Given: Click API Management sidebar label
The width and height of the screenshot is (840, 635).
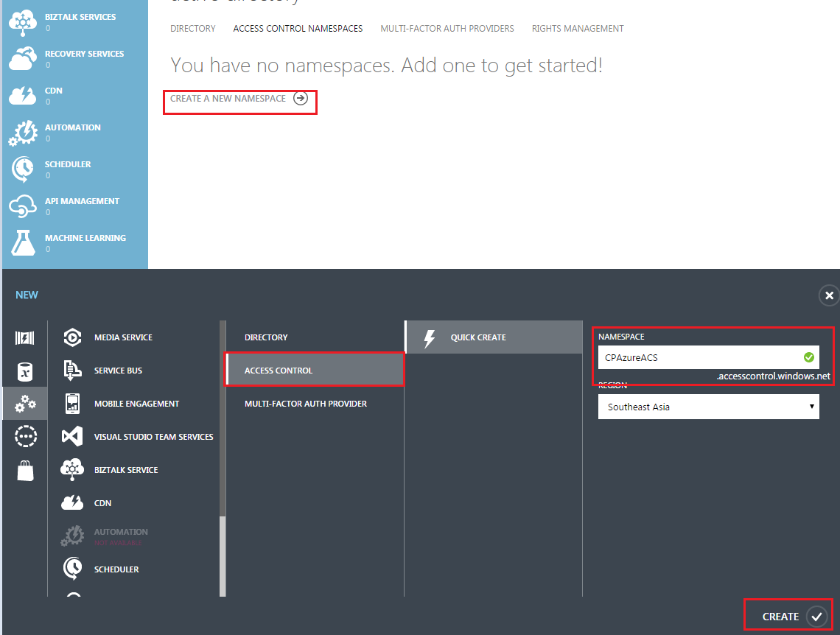Looking at the screenshot, I should click(x=82, y=201).
